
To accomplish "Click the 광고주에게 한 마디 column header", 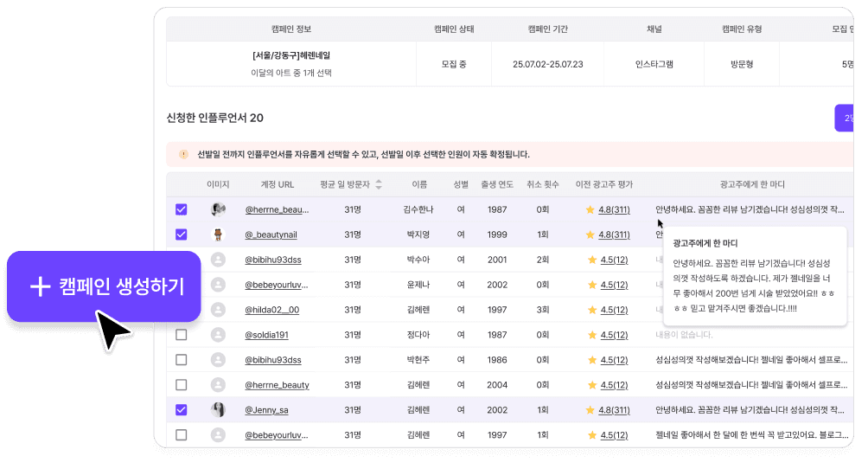I will coord(752,184).
